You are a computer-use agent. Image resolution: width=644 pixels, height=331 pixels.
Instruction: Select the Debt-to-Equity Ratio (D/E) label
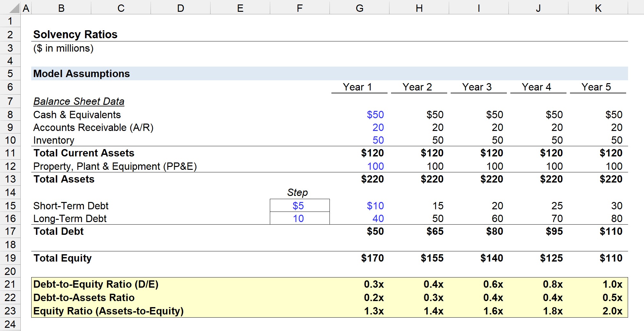[x=96, y=284]
